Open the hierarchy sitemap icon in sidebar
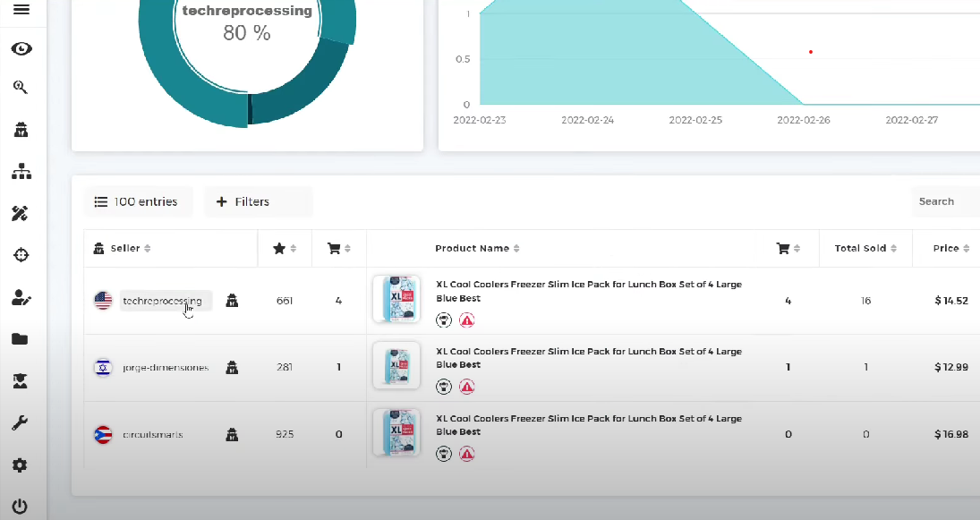The height and width of the screenshot is (520, 980). (21, 171)
